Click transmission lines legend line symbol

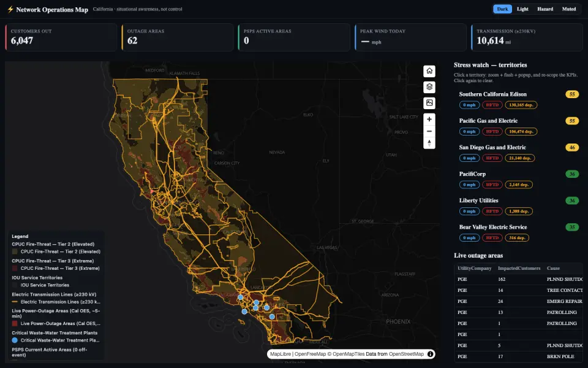(x=15, y=302)
